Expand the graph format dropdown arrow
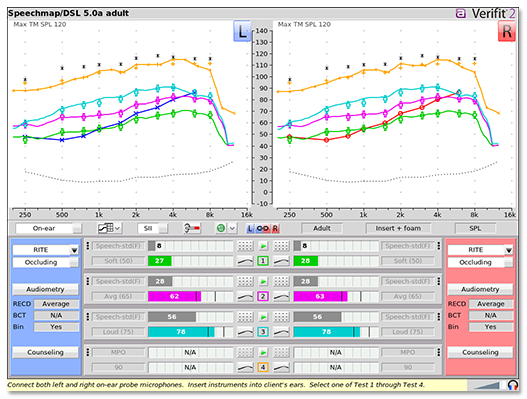 pos(118,229)
